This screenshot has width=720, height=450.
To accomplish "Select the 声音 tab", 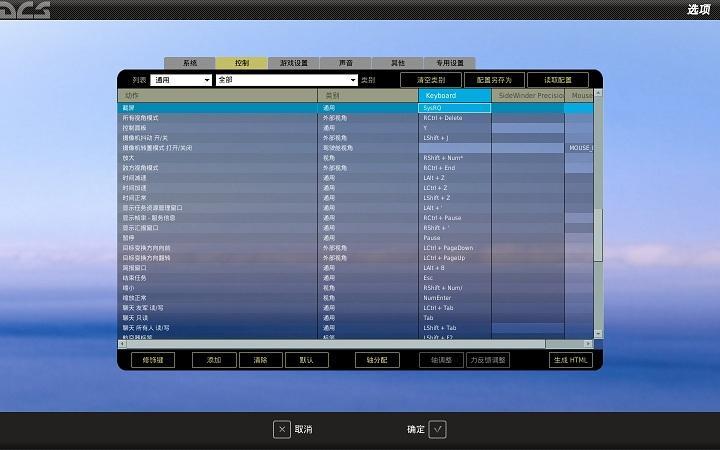I will (345, 63).
